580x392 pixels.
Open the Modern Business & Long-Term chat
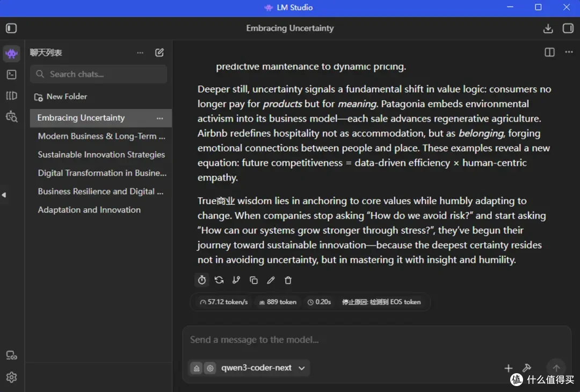100,136
